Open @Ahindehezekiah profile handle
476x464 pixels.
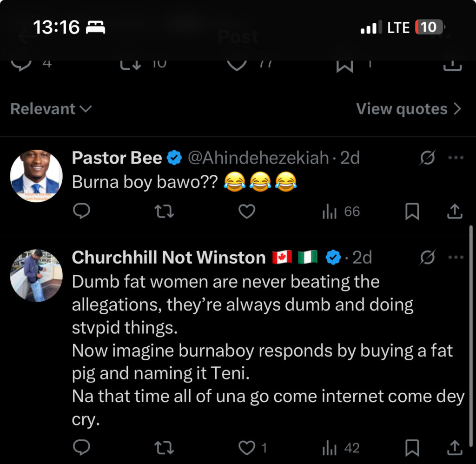(258, 158)
